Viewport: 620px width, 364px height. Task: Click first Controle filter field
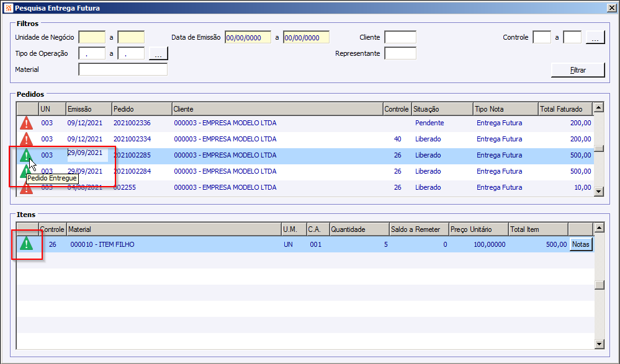click(x=542, y=37)
